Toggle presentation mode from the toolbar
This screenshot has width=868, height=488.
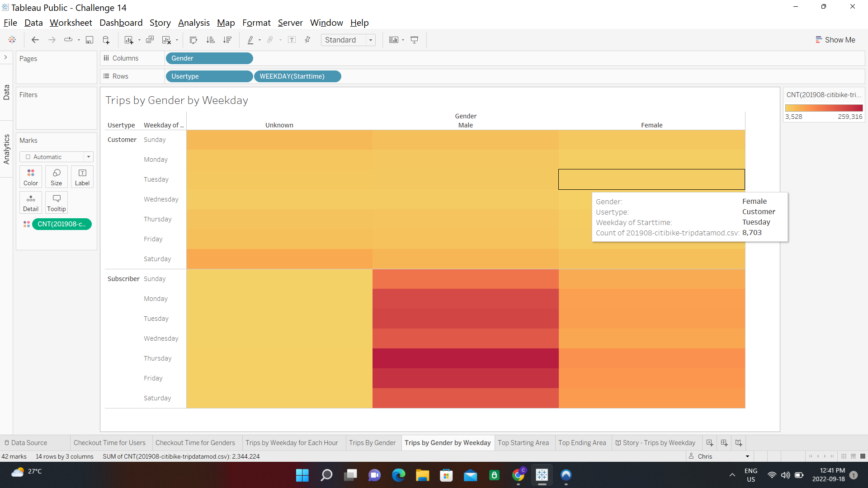(x=415, y=40)
